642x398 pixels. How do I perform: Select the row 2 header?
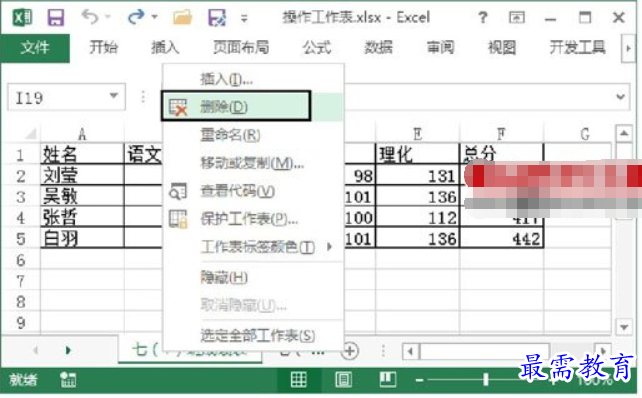tap(21, 176)
